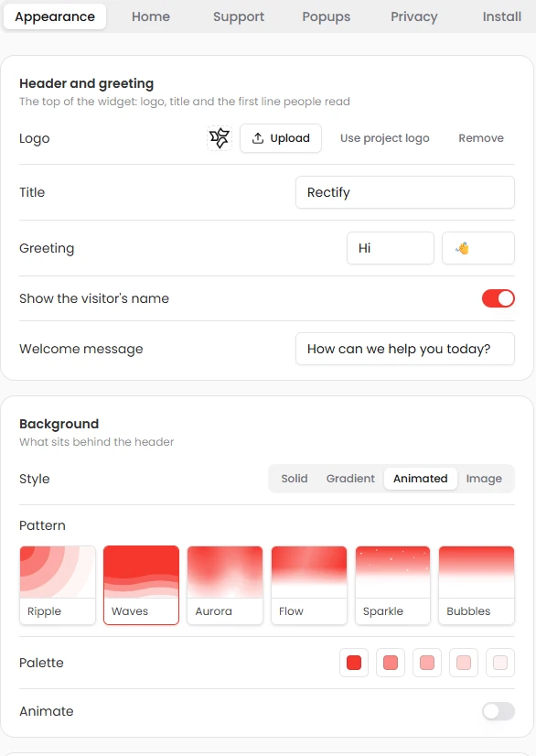Select the Ripple pattern
Image resolution: width=536 pixels, height=756 pixels.
tap(58, 586)
